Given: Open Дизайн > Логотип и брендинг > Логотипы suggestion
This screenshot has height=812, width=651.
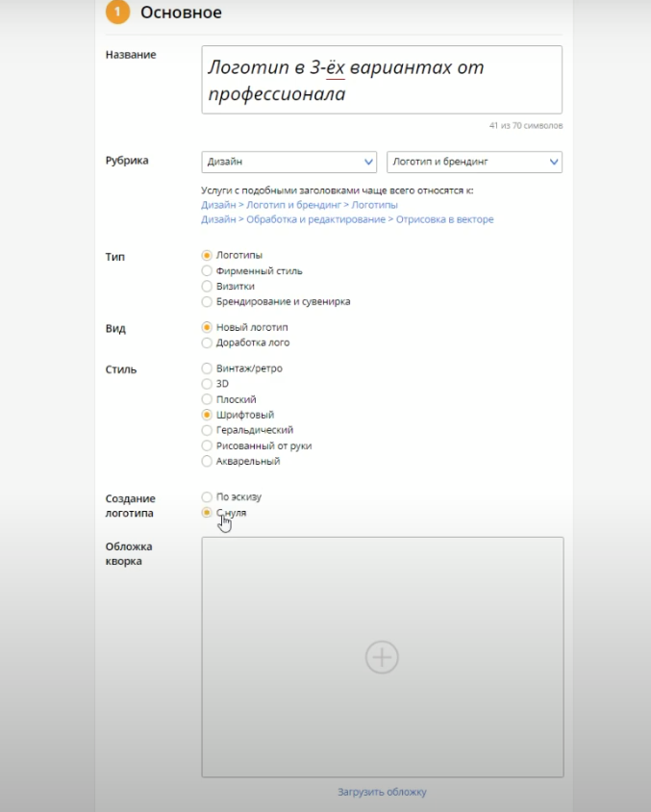Looking at the screenshot, I should tap(299, 205).
